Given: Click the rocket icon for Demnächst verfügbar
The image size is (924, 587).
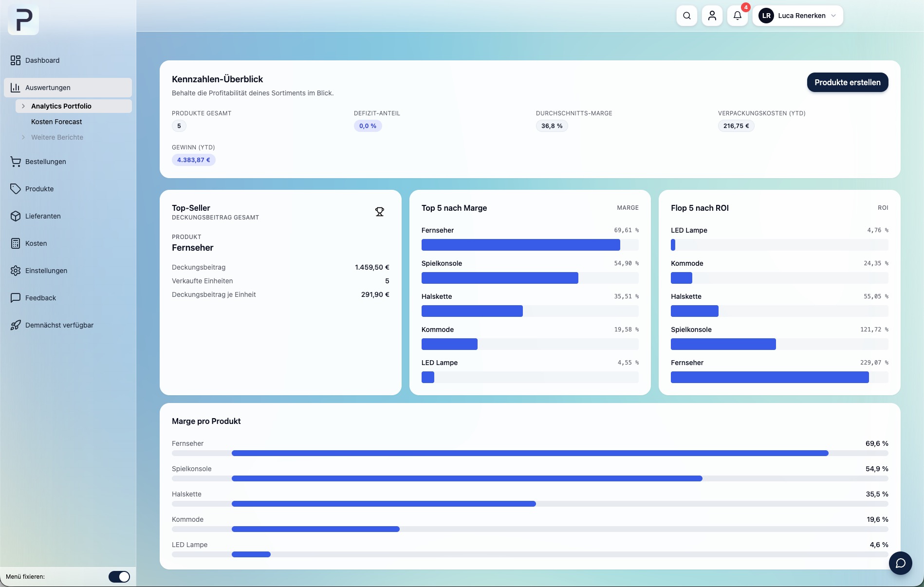Looking at the screenshot, I should [x=16, y=325].
